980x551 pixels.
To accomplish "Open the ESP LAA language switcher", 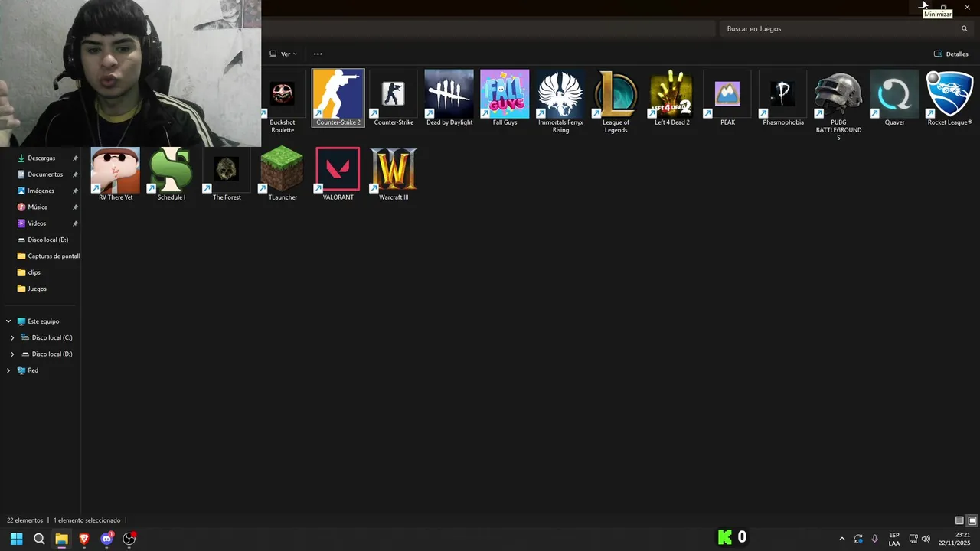I will click(x=894, y=539).
